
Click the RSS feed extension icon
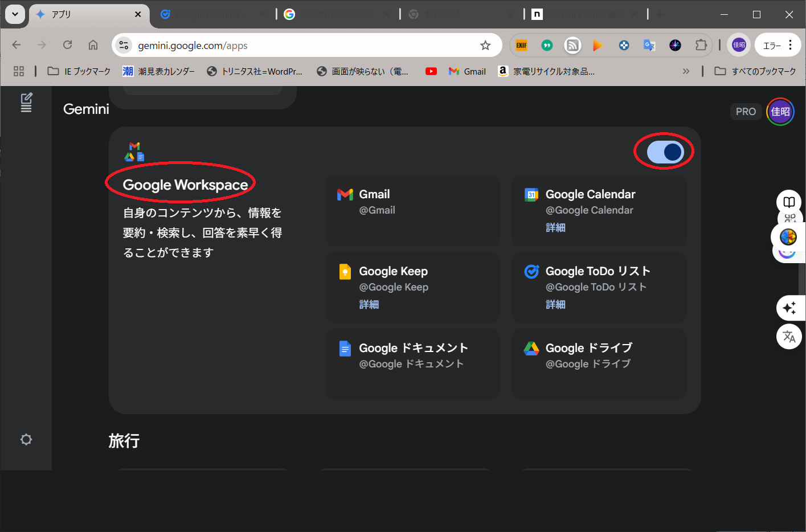(572, 45)
